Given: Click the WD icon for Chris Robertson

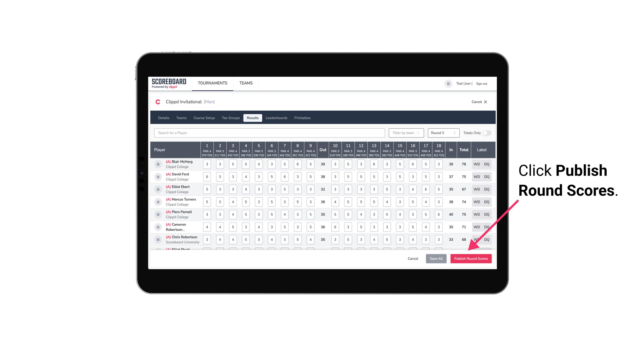Looking at the screenshot, I should click(476, 239).
